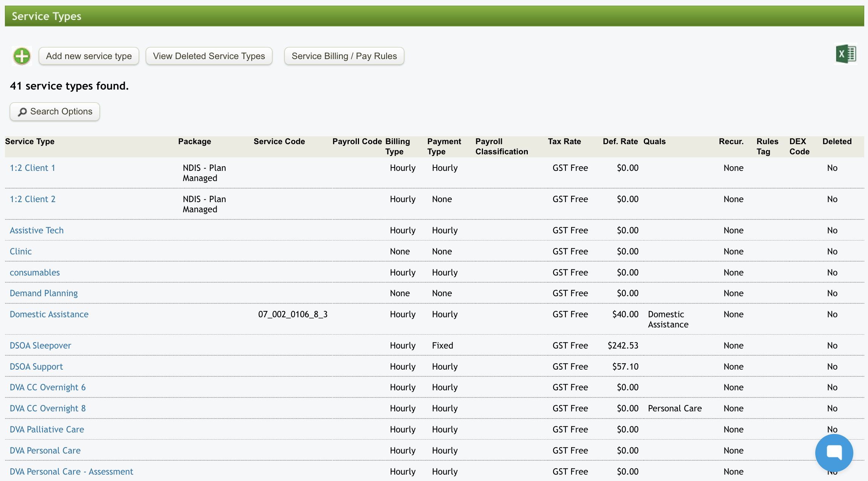
Task: Open the Assistive Tech link
Action: (x=37, y=230)
